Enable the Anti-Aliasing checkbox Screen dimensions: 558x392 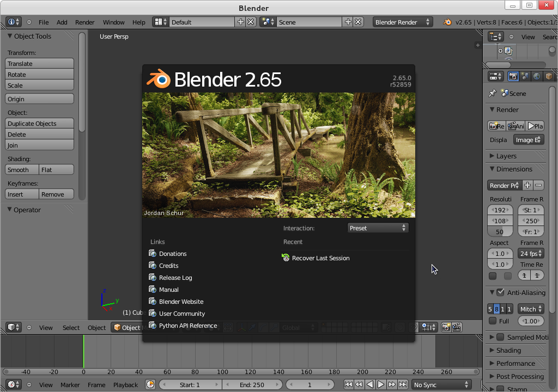tap(501, 293)
